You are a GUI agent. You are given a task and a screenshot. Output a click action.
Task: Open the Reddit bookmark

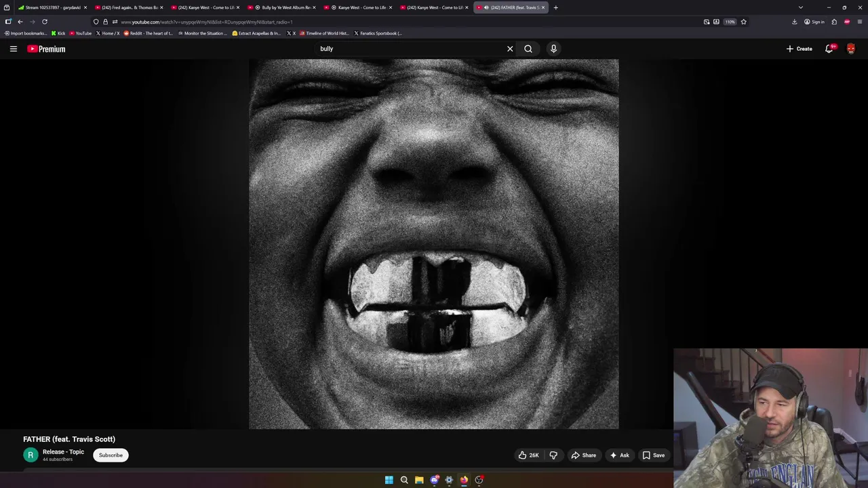point(149,33)
